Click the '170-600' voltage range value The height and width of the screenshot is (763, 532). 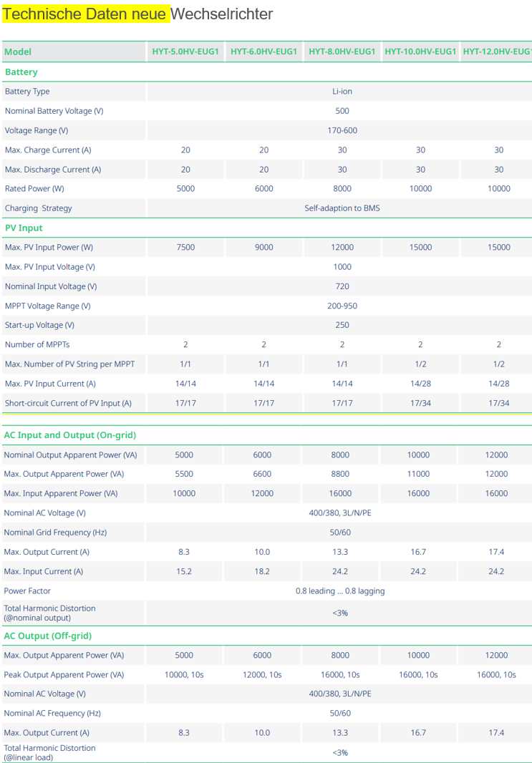[342, 130]
